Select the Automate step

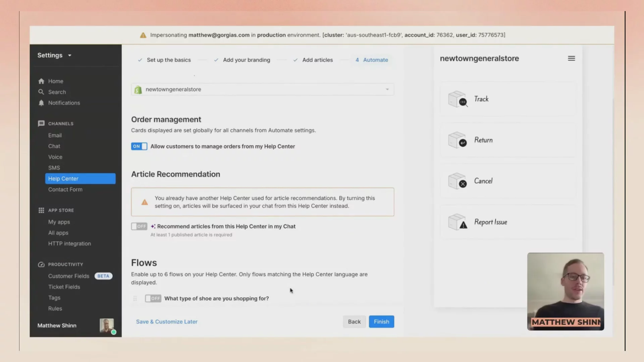[372, 60]
